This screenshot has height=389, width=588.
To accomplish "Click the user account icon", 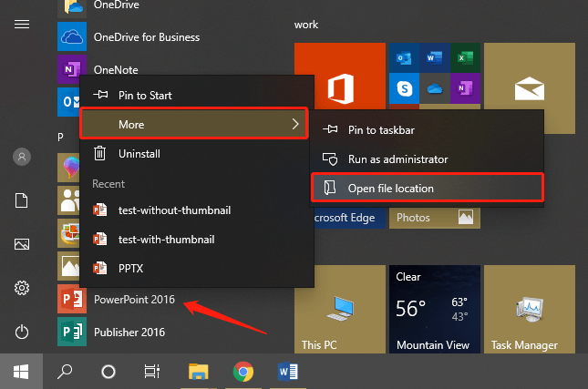I will (x=22, y=157).
